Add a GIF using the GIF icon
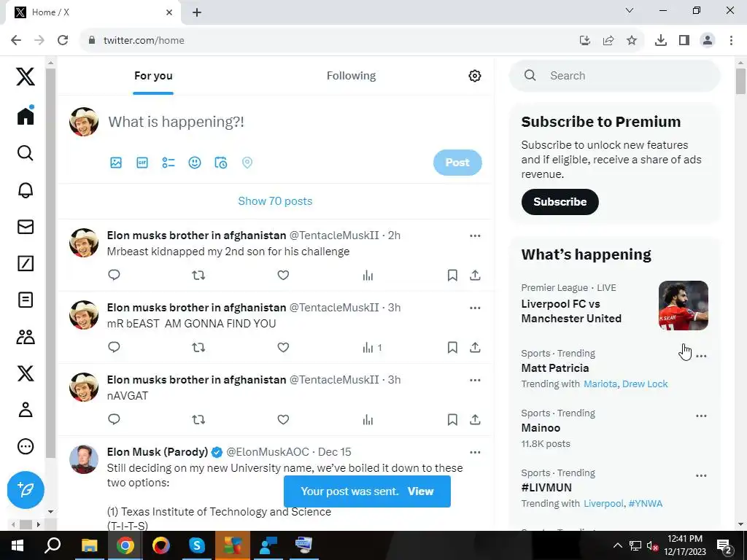Viewport: 747px width, 560px height. [x=142, y=163]
